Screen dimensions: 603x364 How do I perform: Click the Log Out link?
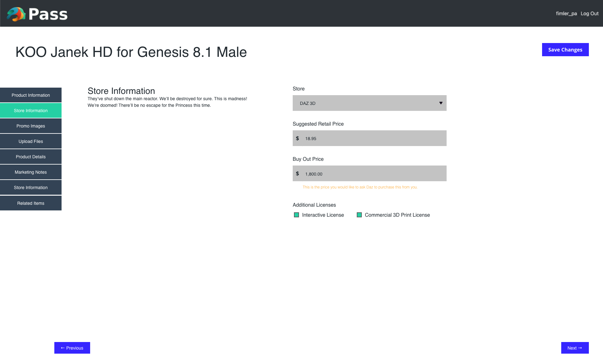click(589, 14)
